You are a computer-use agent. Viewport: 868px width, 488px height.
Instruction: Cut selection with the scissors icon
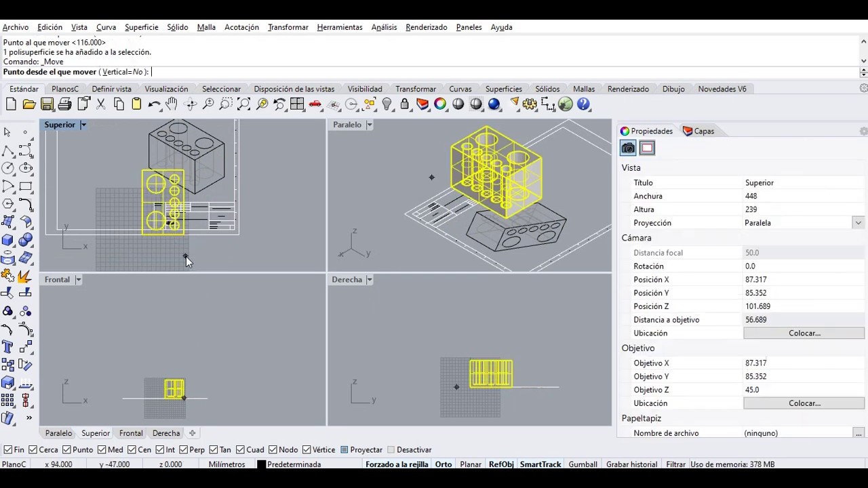[101, 104]
